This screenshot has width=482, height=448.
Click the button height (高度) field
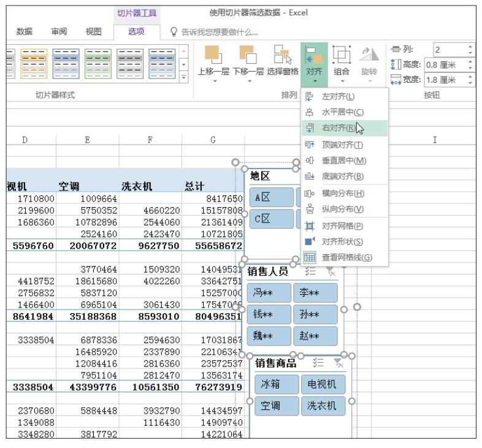click(x=445, y=65)
